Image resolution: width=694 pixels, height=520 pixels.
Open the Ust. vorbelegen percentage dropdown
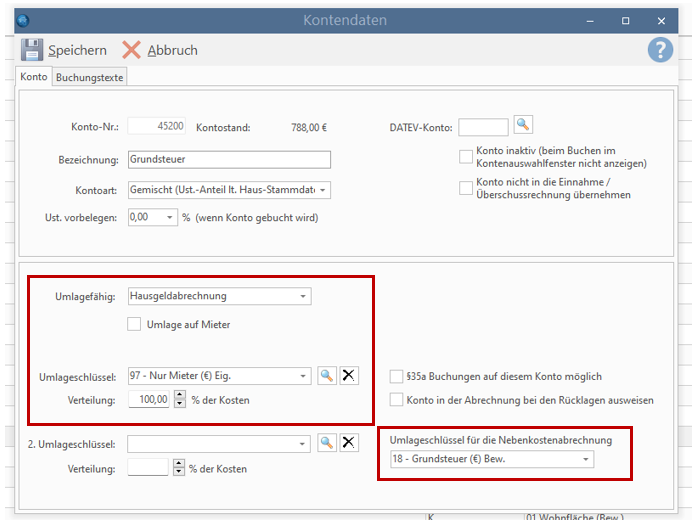(x=170, y=216)
